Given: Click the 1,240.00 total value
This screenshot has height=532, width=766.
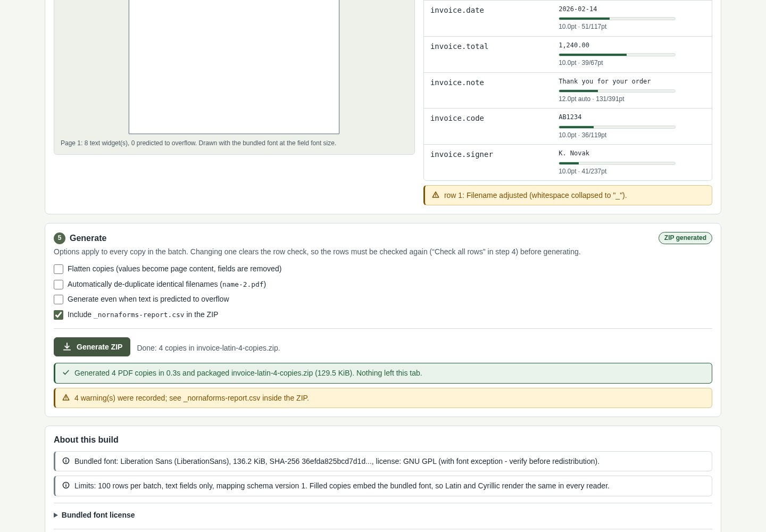Looking at the screenshot, I should tap(574, 45).
